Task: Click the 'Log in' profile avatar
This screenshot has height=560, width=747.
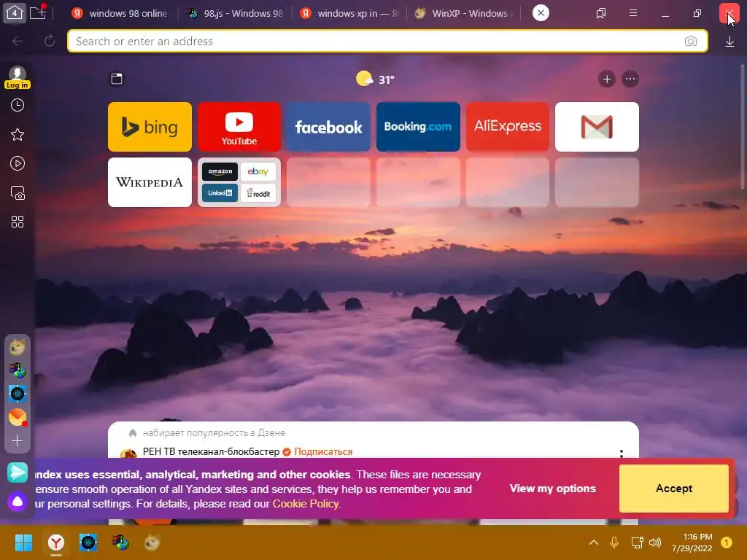Action: pos(18,77)
